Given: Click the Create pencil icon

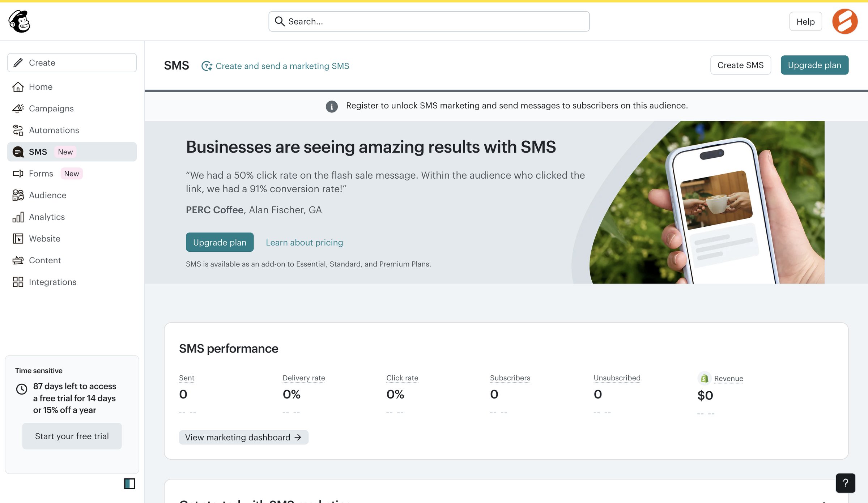Looking at the screenshot, I should pos(18,63).
